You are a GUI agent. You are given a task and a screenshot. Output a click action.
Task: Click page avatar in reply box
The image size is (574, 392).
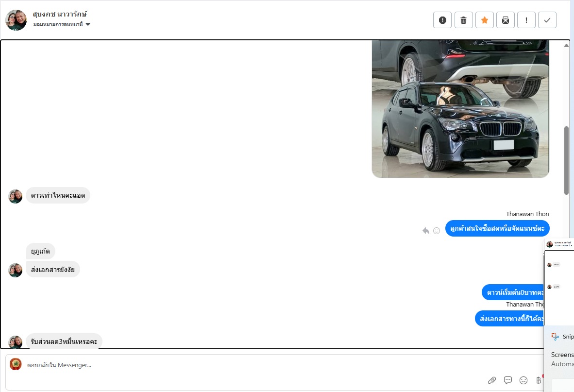point(16,364)
